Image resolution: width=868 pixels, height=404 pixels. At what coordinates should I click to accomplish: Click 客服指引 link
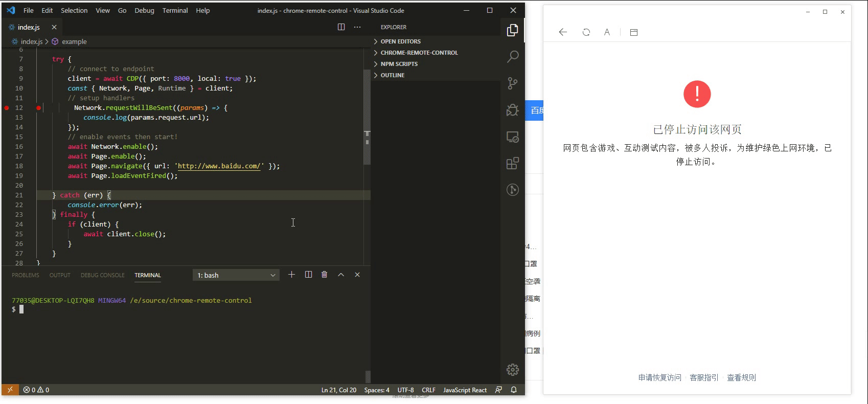coord(704,377)
